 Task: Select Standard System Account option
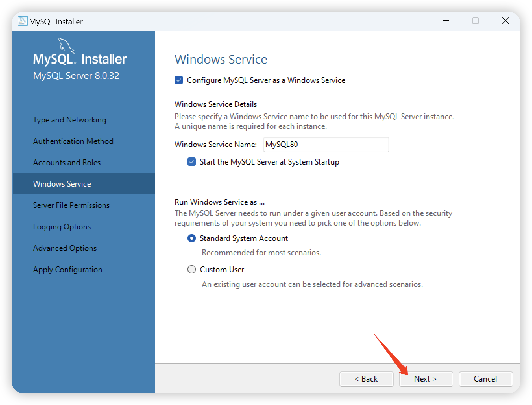(192, 238)
